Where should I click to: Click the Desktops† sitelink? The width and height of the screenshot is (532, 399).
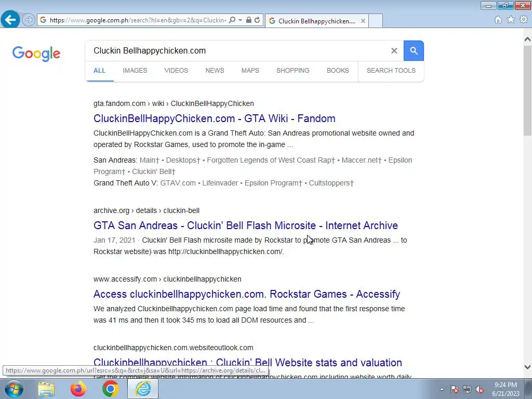(183, 160)
